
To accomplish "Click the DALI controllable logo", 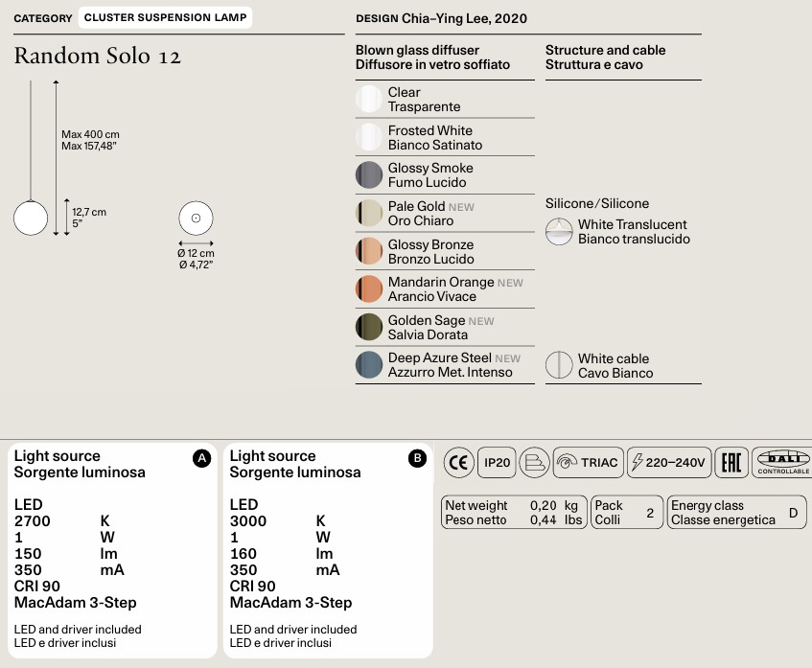I will click(x=782, y=462).
